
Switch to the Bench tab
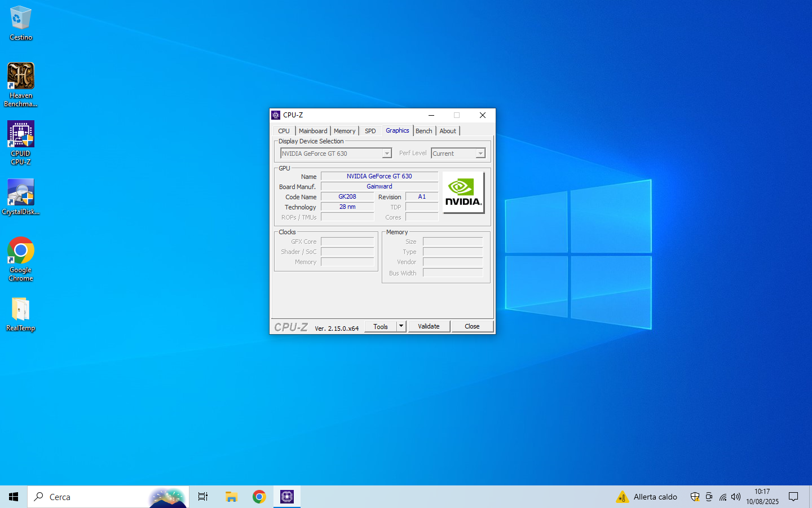424,131
